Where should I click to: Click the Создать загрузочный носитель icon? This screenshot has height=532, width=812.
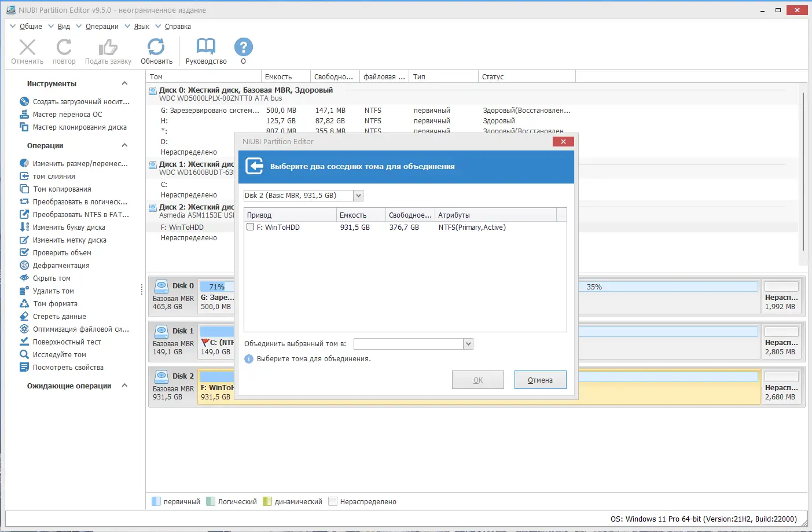coord(24,101)
